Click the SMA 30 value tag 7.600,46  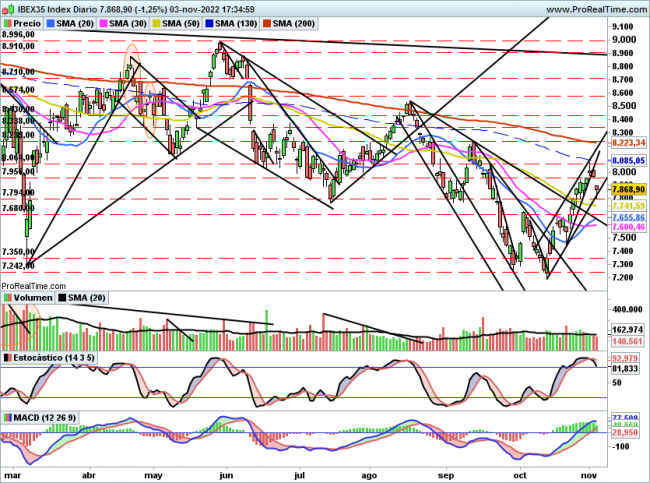point(629,227)
